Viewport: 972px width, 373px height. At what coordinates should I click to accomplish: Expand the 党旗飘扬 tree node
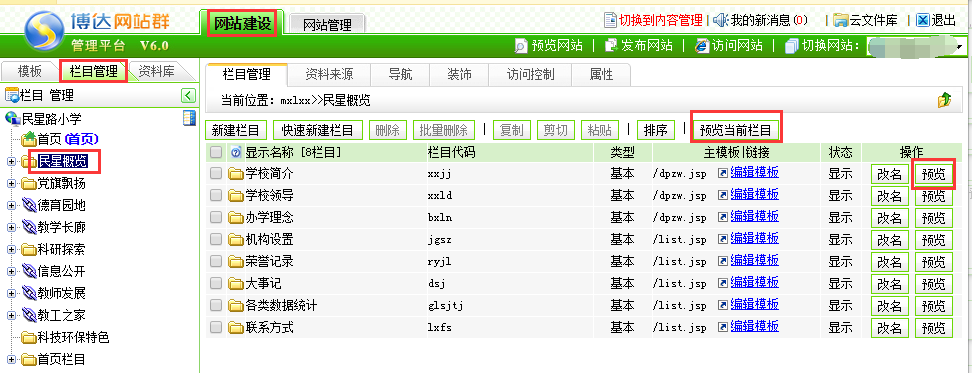click(x=11, y=183)
